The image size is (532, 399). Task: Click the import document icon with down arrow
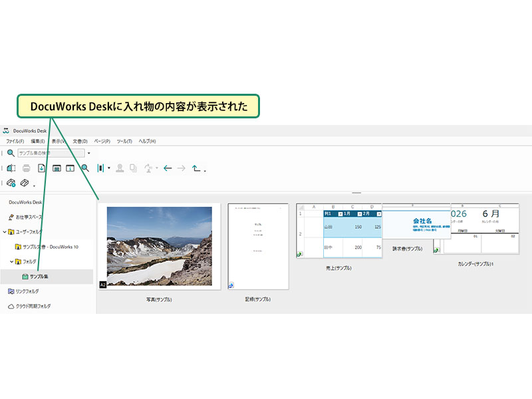[41, 168]
